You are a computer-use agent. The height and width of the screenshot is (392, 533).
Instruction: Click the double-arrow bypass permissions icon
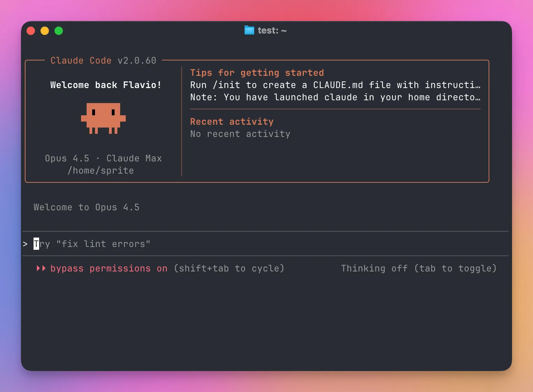pyautogui.click(x=41, y=268)
